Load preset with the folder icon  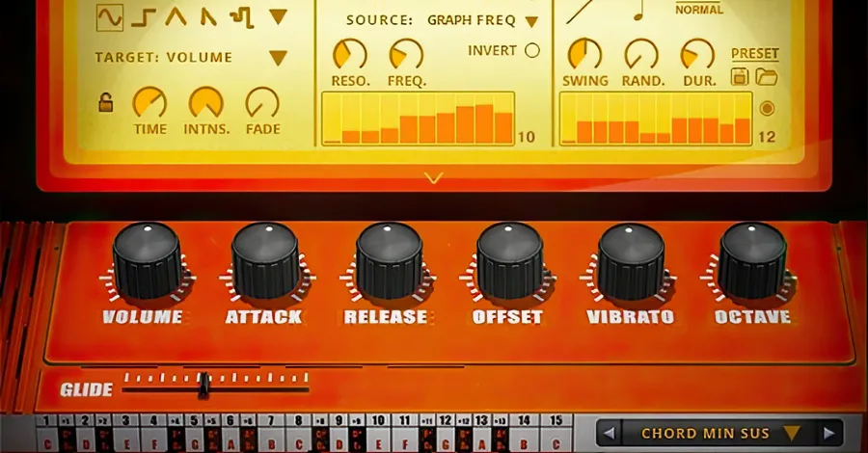(x=768, y=77)
